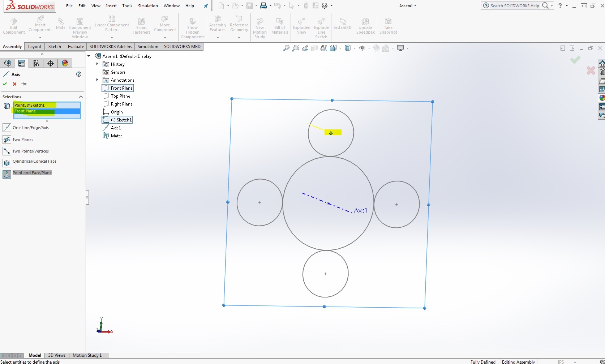The width and height of the screenshot is (605, 364).
Task: Click Edit Component icon
Action: 14,26
